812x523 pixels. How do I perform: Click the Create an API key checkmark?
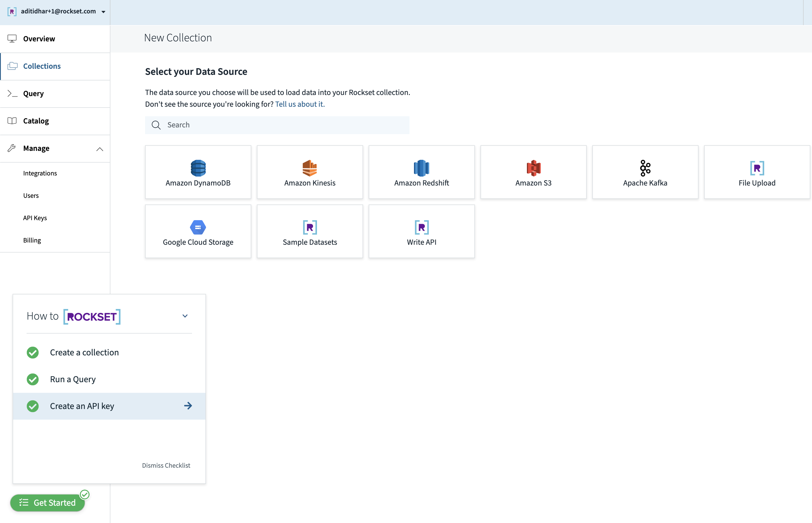pos(33,406)
